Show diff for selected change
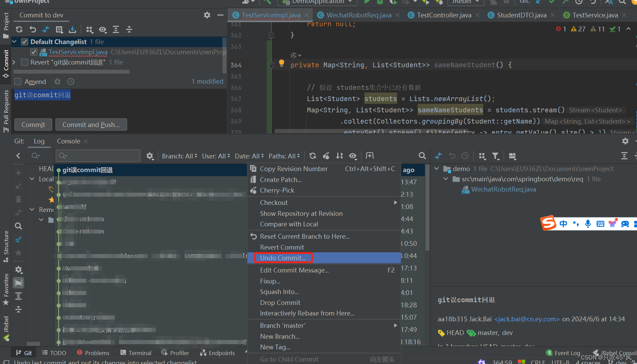This screenshot has width=637, height=364. point(46,29)
